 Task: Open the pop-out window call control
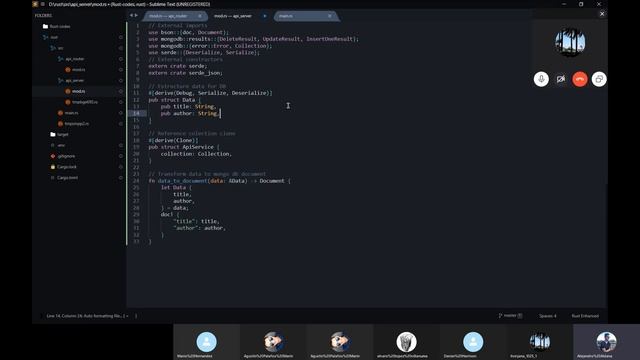pyautogui.click(x=599, y=79)
